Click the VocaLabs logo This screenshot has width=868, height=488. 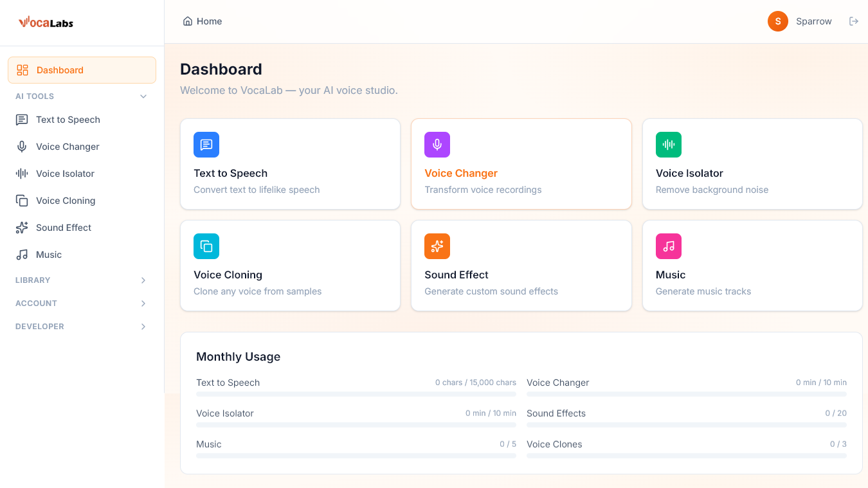[x=46, y=23]
